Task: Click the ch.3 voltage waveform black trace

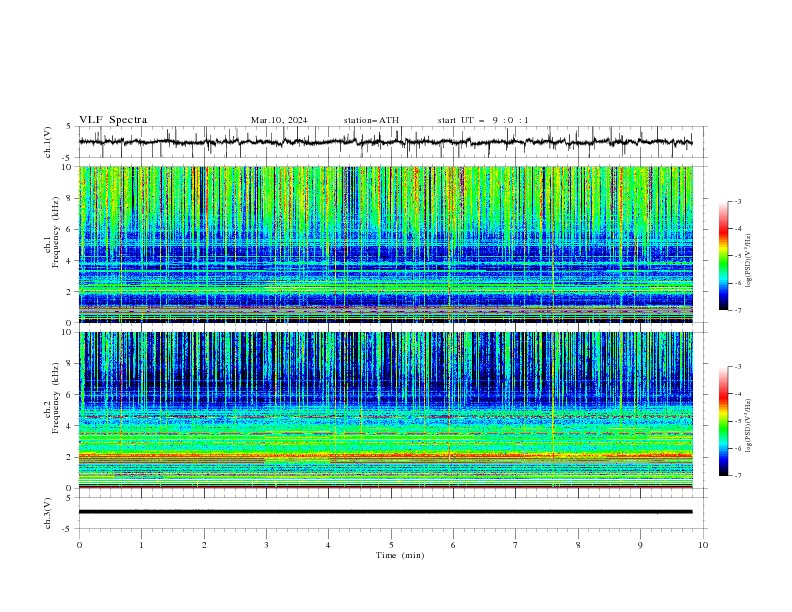Action: coord(385,512)
